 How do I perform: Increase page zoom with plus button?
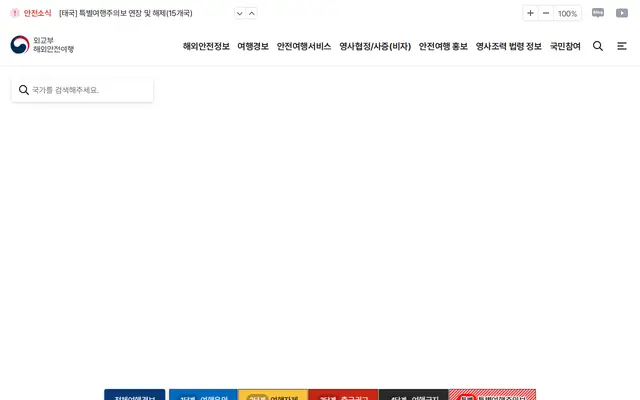coord(530,13)
